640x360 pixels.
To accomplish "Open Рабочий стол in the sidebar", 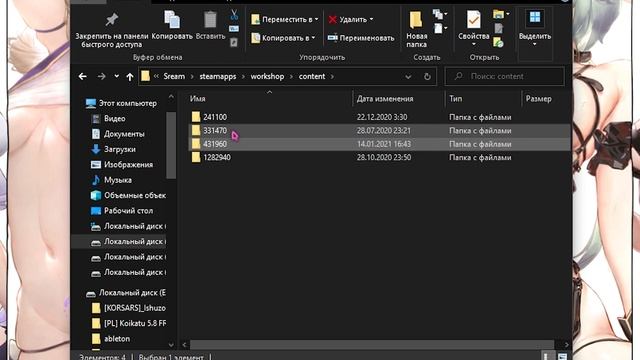I will click(x=122, y=211).
